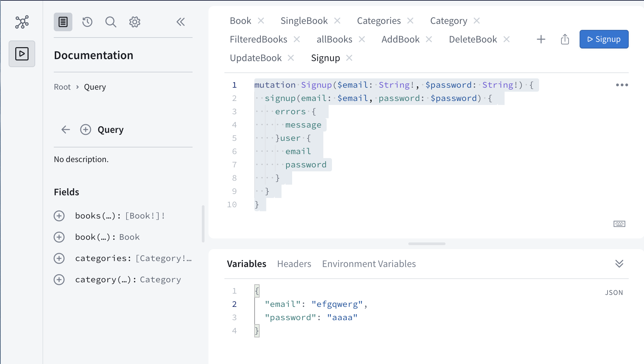The width and height of the screenshot is (644, 364).
Task: Close the AddBook tab
Action: click(429, 39)
